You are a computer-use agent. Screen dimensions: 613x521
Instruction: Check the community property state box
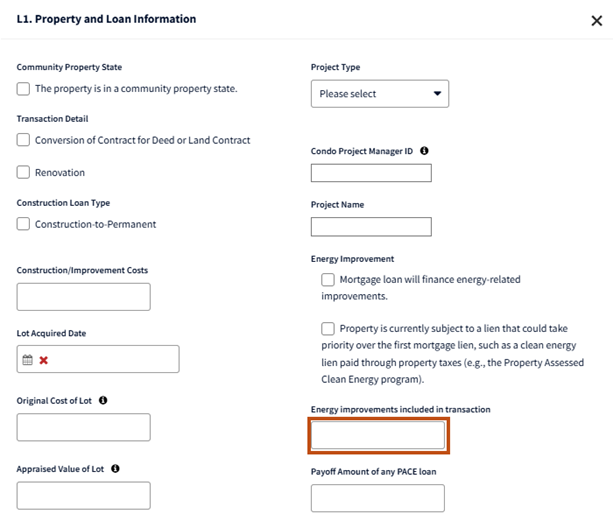(x=24, y=89)
